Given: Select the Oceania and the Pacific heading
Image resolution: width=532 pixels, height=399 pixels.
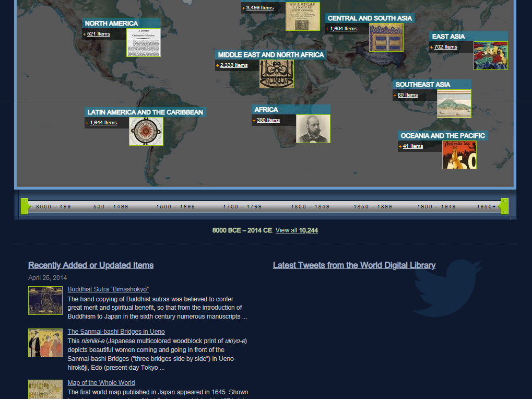Looking at the screenshot, I should pos(443,136).
